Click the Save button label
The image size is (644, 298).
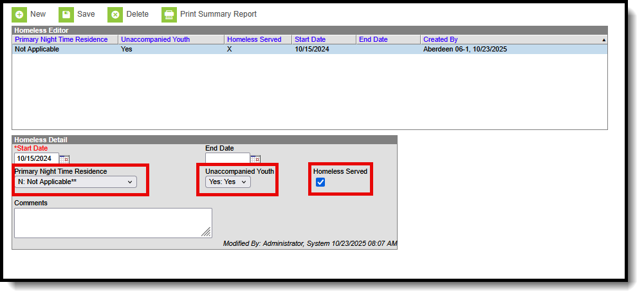point(86,14)
